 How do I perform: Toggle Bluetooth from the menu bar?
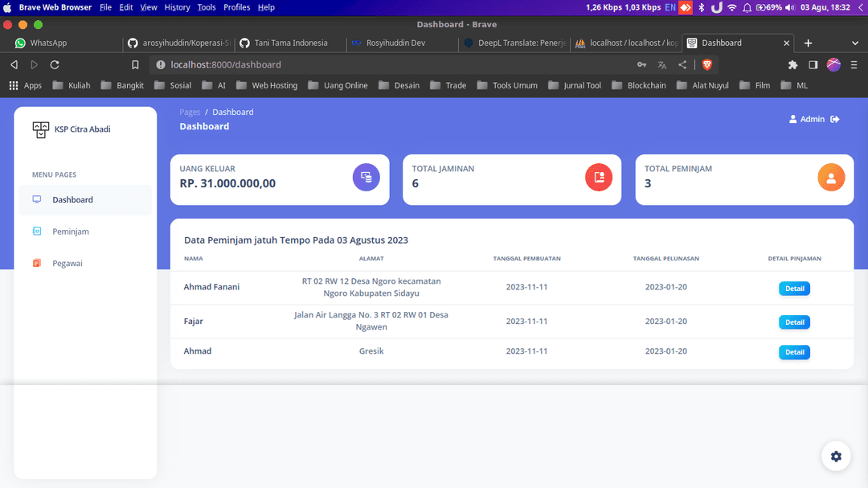point(703,6)
